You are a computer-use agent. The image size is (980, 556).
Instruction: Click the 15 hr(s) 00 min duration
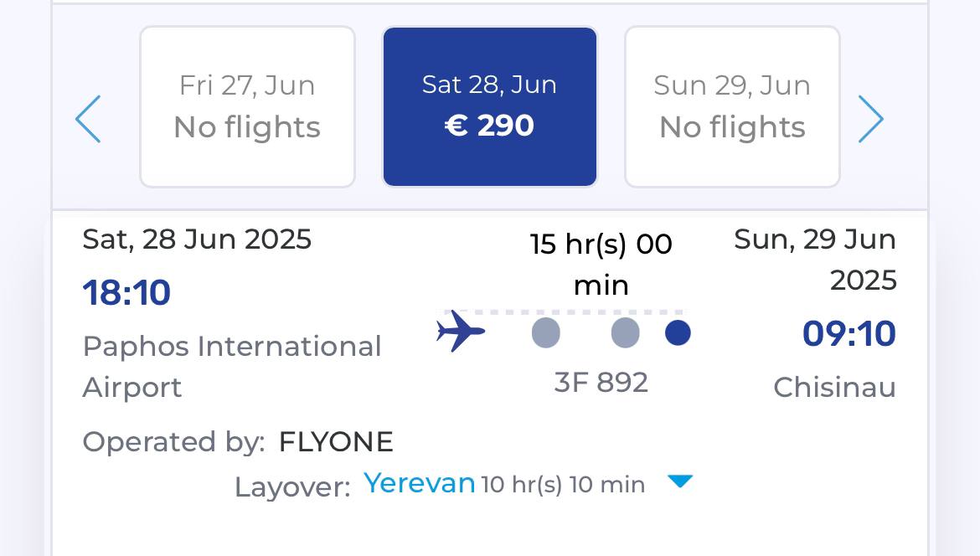[601, 265]
